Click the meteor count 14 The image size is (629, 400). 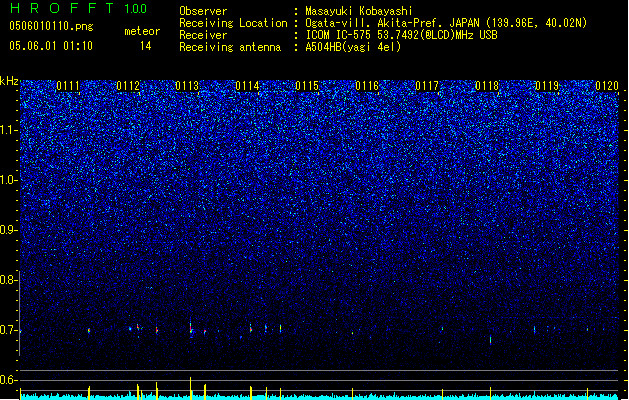(x=146, y=46)
